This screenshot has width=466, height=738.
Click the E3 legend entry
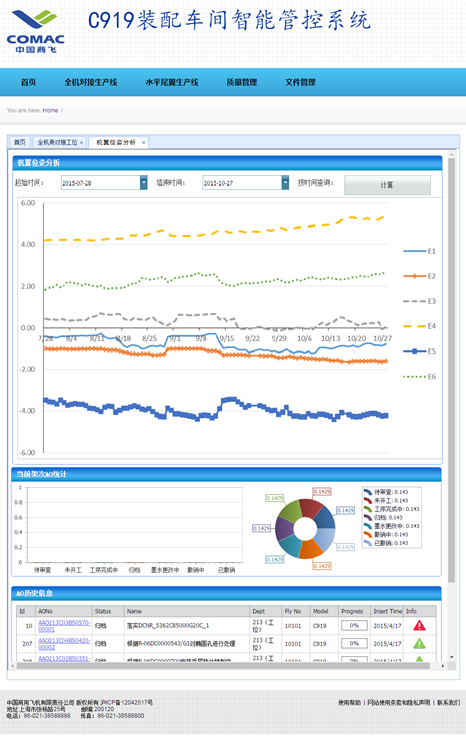419,301
